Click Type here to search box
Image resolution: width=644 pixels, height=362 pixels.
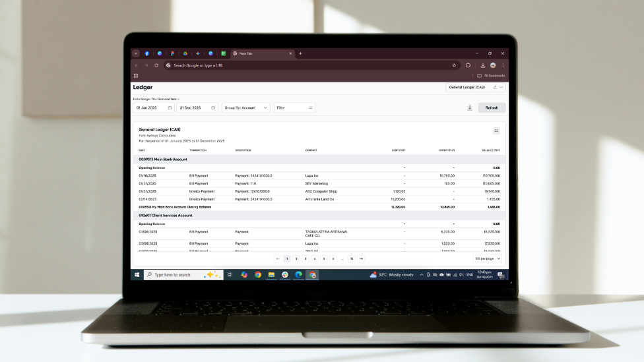183,274
